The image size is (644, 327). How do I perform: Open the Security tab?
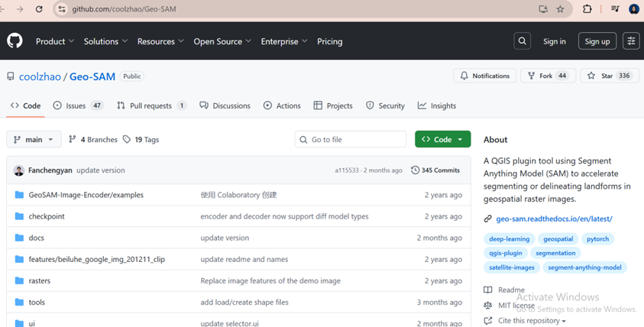point(385,105)
